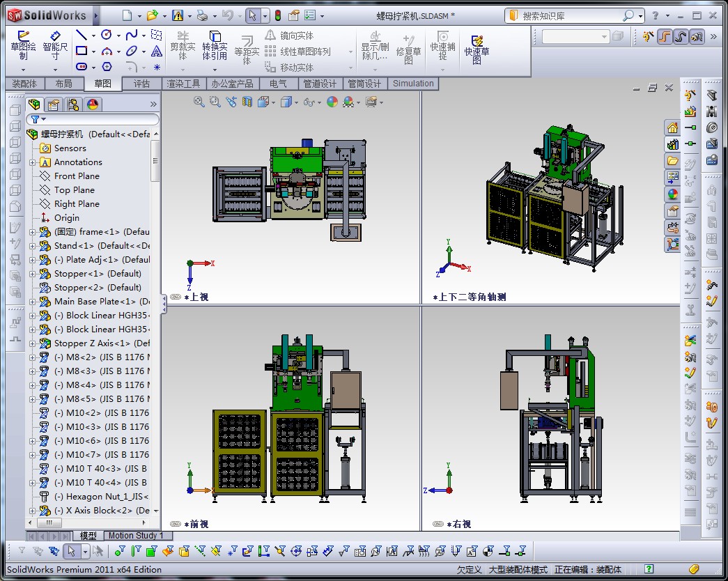Select the Circle sketch tool

(x=106, y=35)
